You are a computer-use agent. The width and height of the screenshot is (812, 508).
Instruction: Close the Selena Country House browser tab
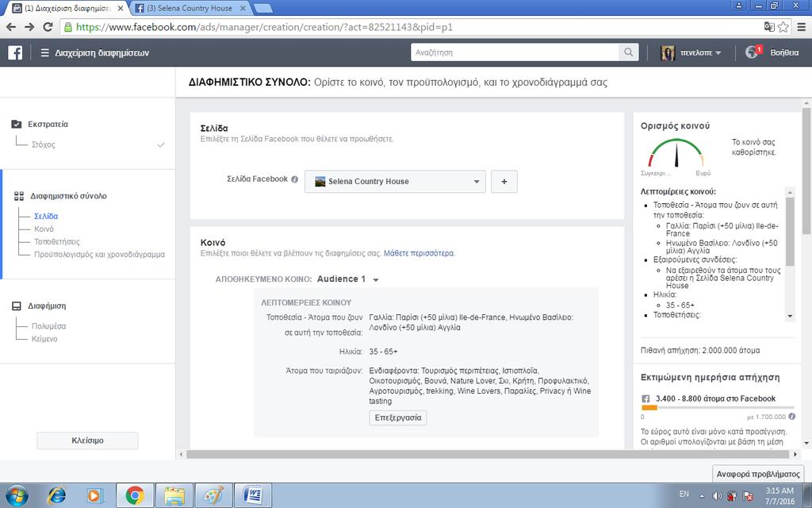pos(243,8)
